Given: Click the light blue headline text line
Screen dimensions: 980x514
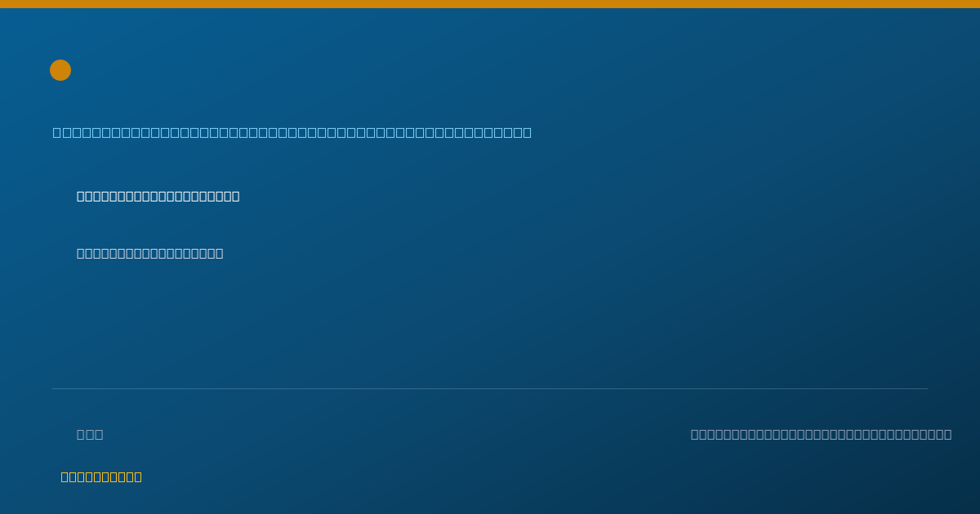Looking at the screenshot, I should click(292, 132).
